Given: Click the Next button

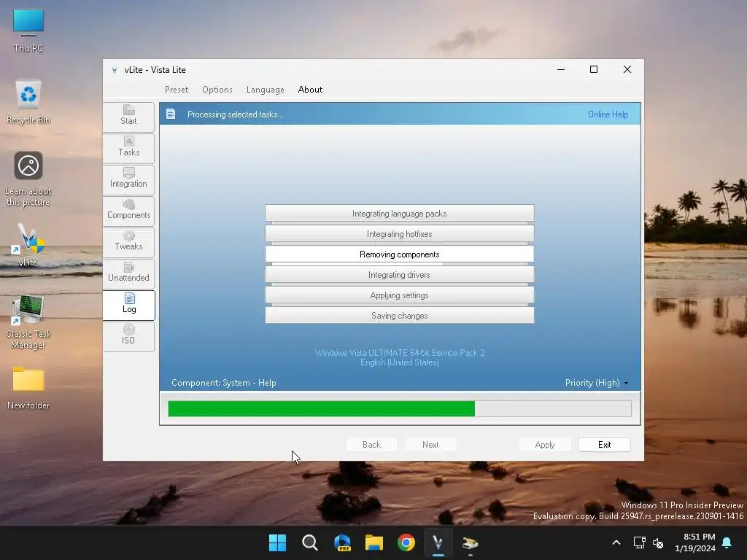Looking at the screenshot, I should [430, 445].
